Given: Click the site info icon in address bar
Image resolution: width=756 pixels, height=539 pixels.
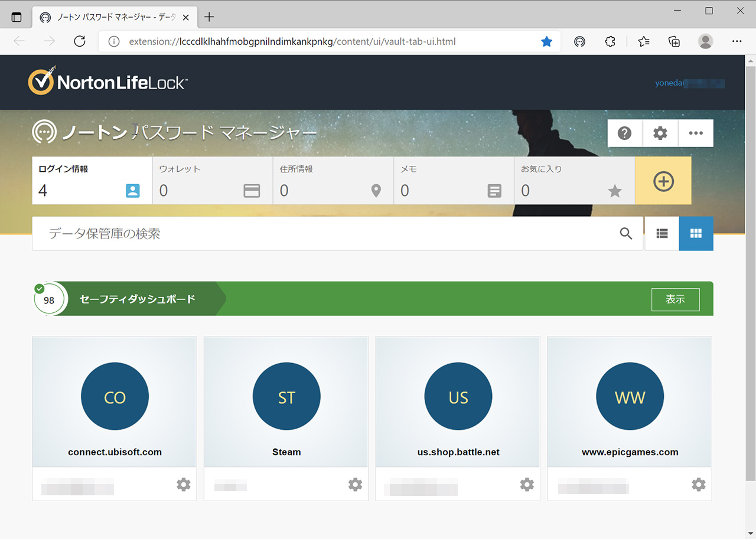Looking at the screenshot, I should click(115, 42).
